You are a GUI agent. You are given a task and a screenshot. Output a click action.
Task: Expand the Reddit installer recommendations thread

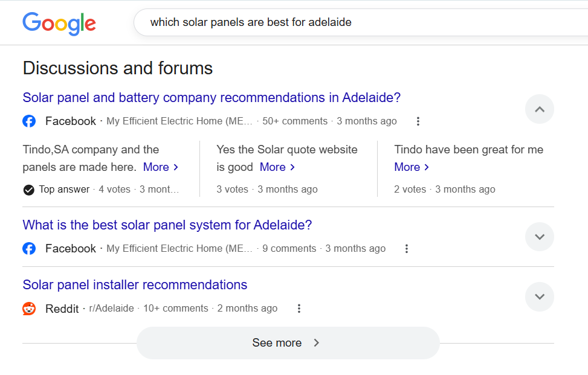point(539,296)
